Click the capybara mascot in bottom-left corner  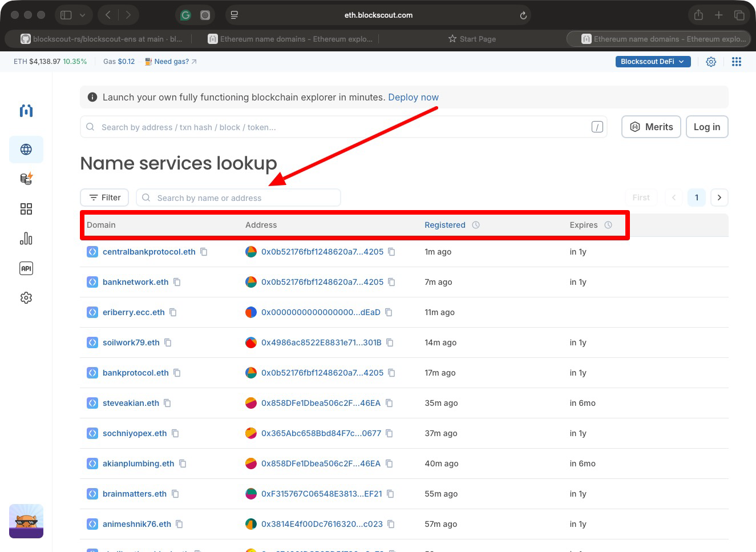click(26, 521)
